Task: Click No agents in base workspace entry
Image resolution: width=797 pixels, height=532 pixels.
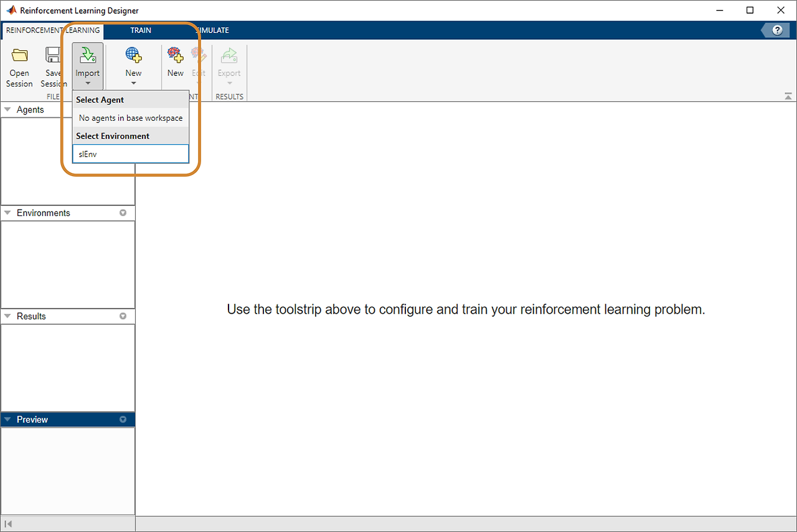Action: pos(131,118)
